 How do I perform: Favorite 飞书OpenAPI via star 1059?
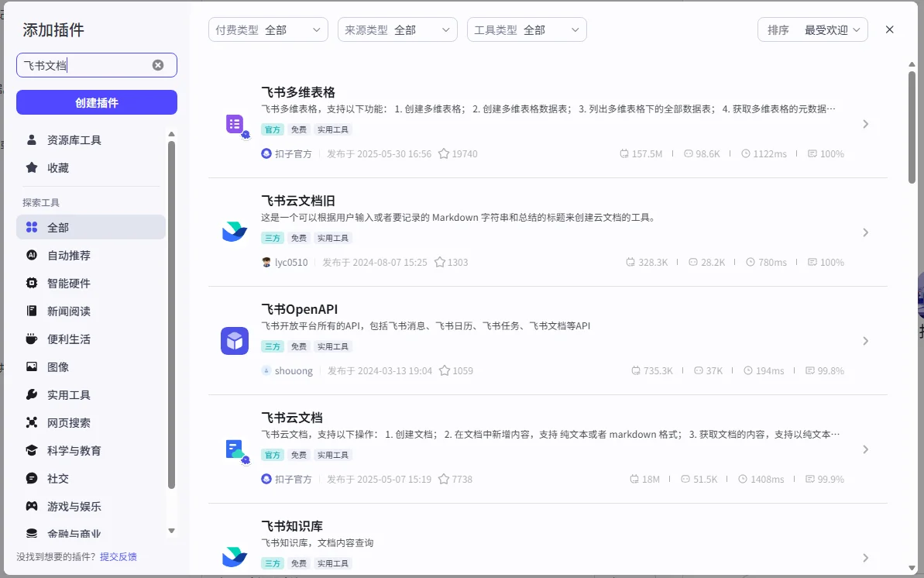[x=445, y=370]
